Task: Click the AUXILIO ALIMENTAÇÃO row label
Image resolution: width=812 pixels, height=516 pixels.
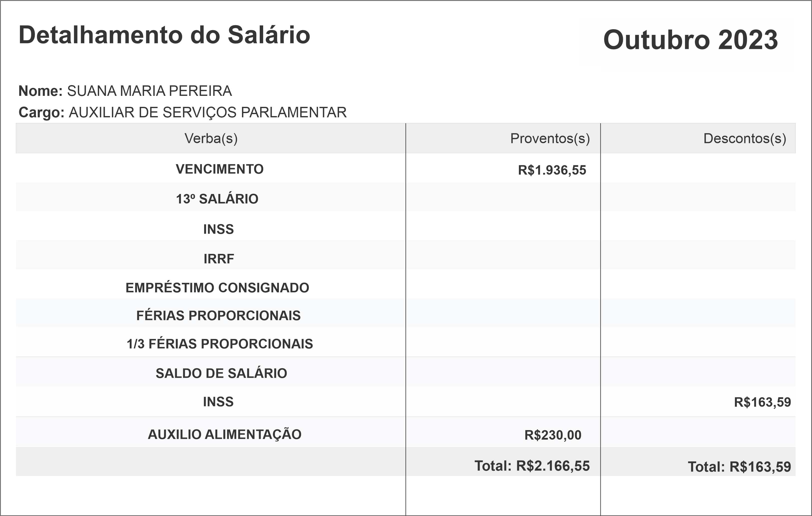Action: [225, 434]
